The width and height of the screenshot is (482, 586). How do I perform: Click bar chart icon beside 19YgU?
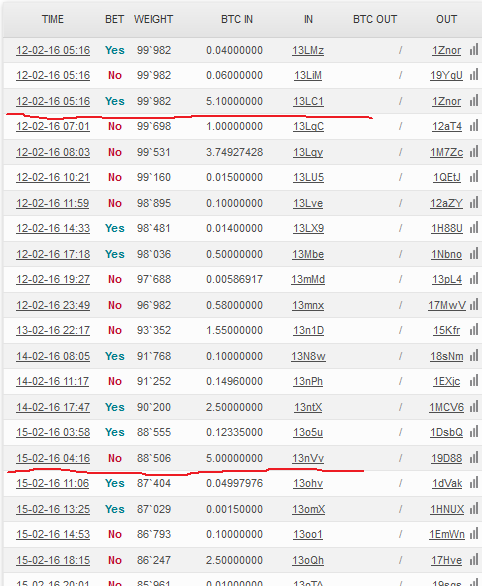click(474, 75)
